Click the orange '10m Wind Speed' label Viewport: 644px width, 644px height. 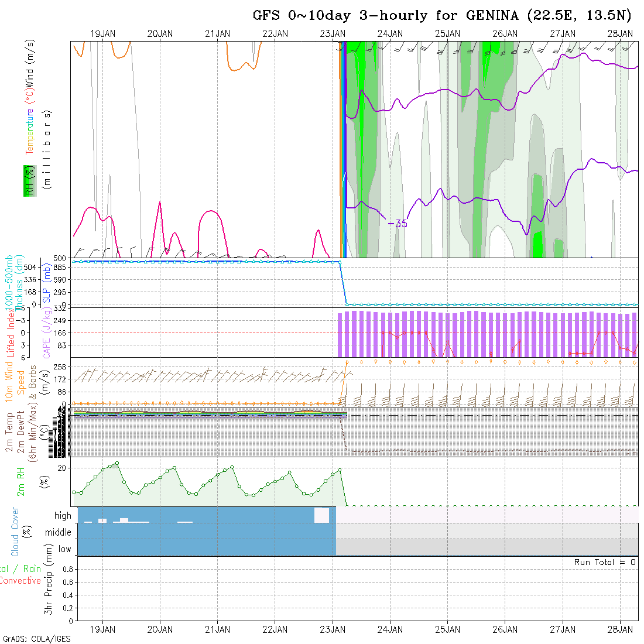[15, 382]
